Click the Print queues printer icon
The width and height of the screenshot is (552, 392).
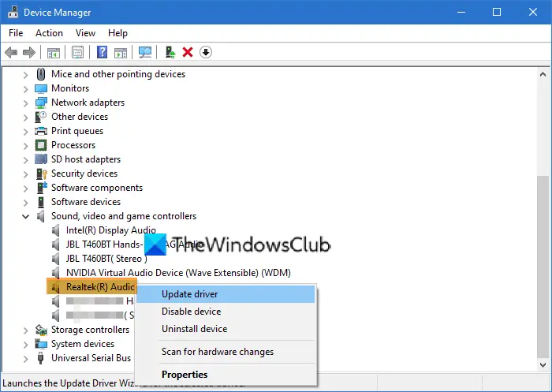[41, 131]
